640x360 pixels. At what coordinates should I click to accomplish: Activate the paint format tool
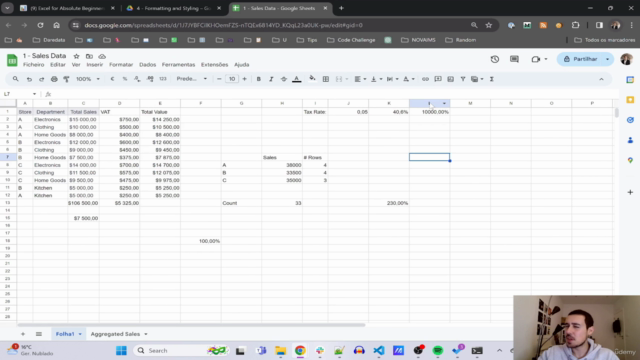[66, 79]
